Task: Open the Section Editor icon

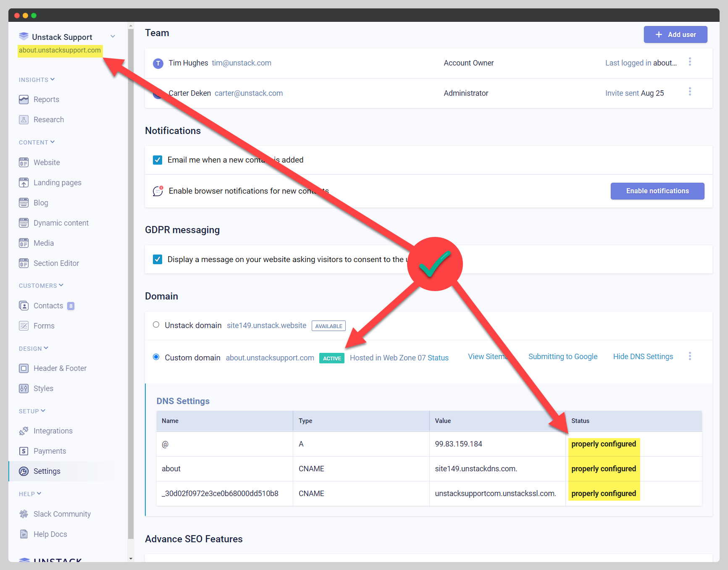Action: point(24,263)
